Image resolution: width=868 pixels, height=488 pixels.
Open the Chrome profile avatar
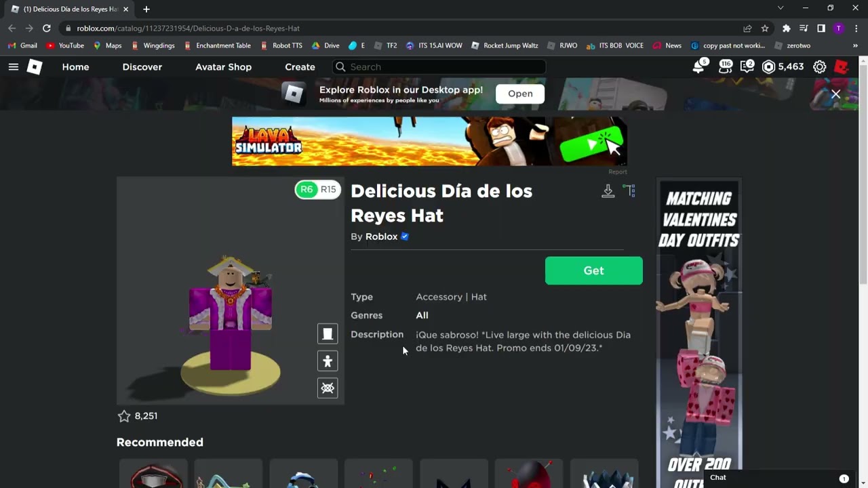pyautogui.click(x=839, y=28)
